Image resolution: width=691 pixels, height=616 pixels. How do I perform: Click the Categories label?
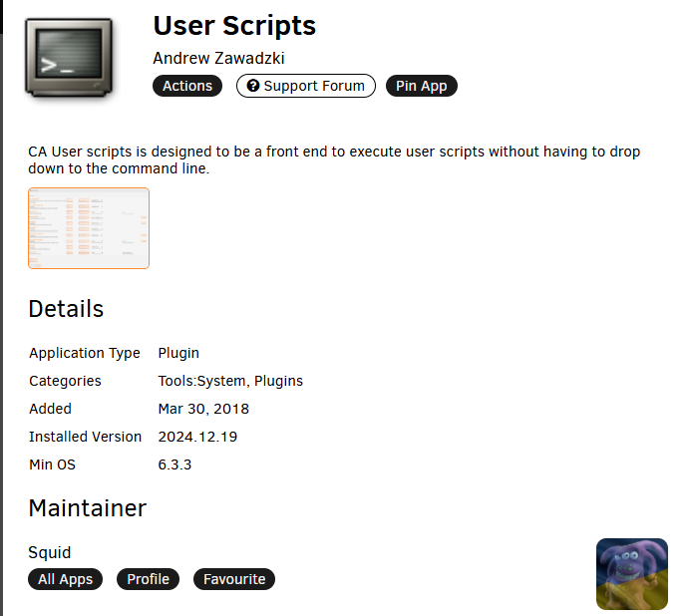coord(65,381)
